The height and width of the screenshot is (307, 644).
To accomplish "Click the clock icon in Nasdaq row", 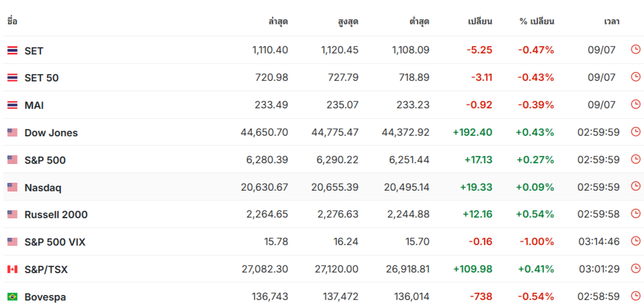I will pyautogui.click(x=635, y=186).
